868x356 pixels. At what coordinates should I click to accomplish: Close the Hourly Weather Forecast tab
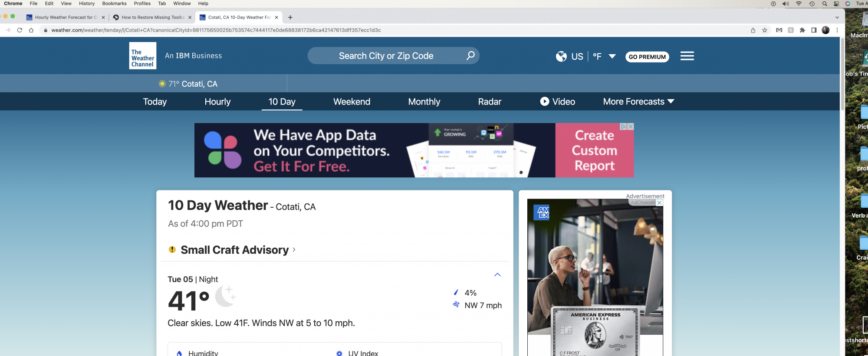coord(103,17)
